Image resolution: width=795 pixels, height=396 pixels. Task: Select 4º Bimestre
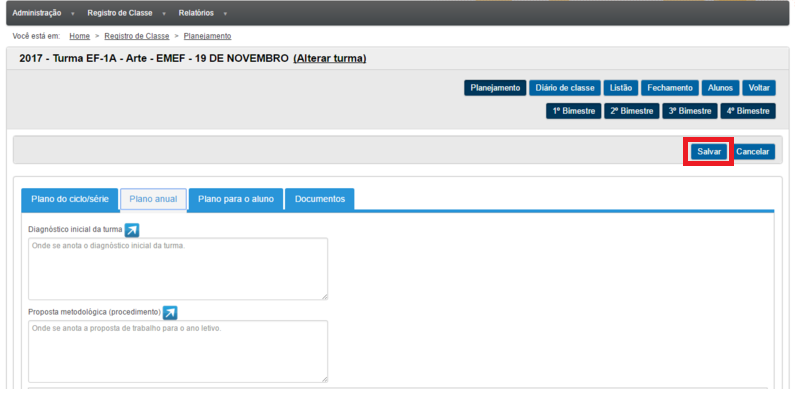(748, 111)
